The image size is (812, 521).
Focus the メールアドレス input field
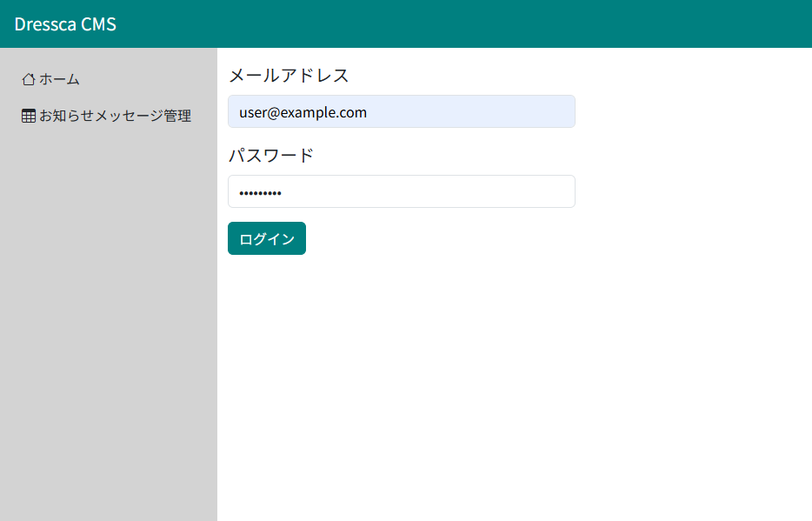401,112
